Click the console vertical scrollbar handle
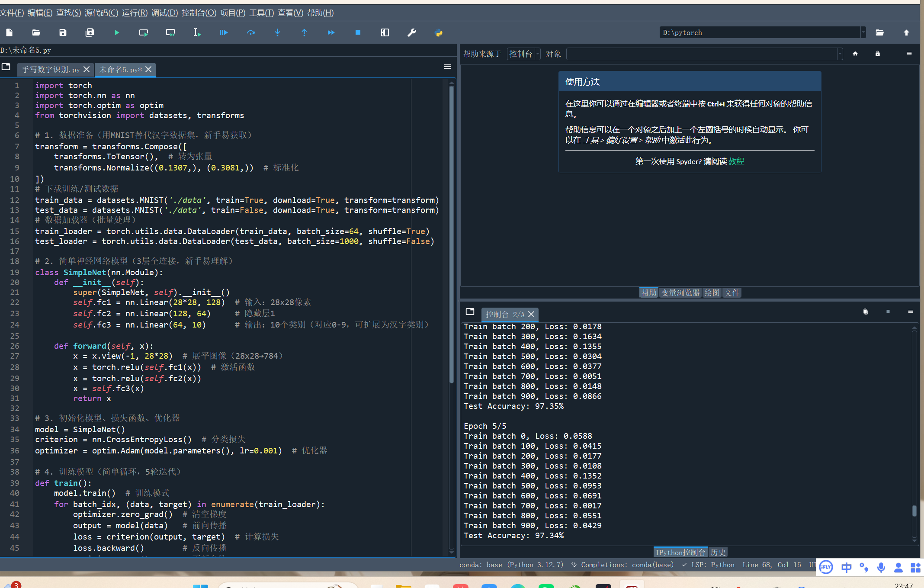 tap(914, 511)
